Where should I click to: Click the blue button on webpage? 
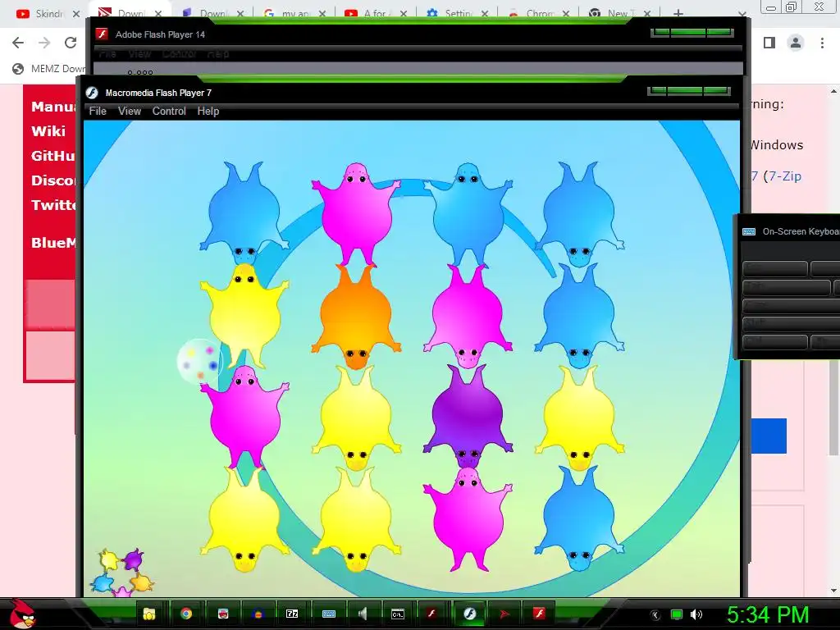(768, 436)
